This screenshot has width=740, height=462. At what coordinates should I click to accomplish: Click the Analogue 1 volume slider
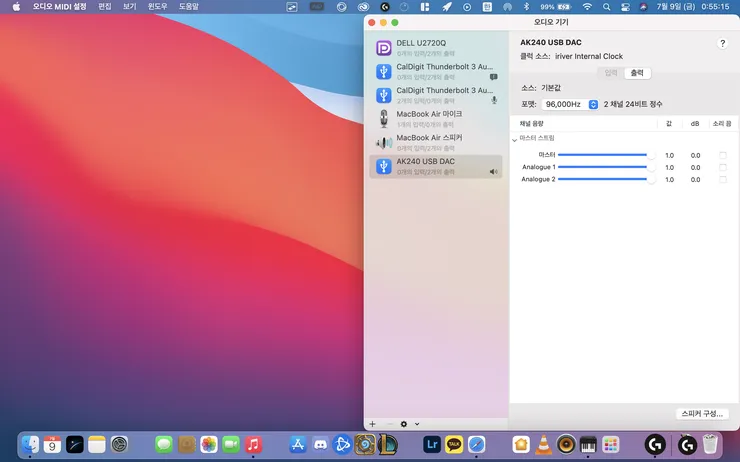(x=607, y=167)
